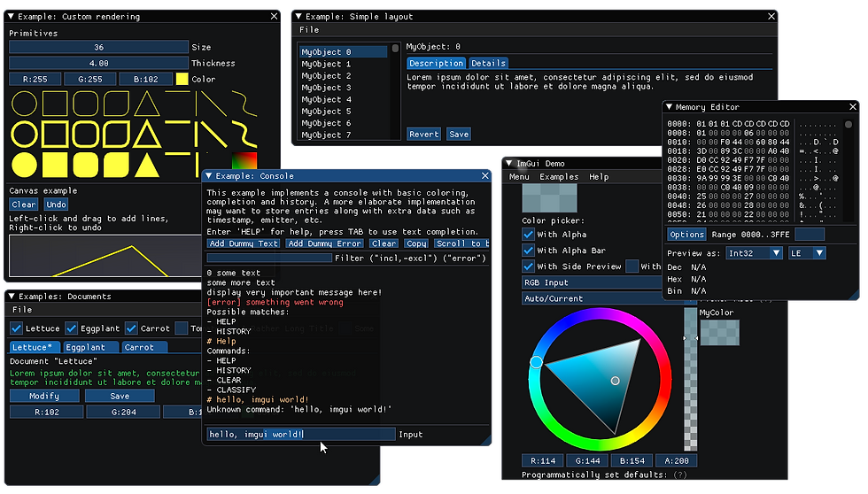Click the Console command Input field
Screen dimensions: 868x494
coord(301,435)
